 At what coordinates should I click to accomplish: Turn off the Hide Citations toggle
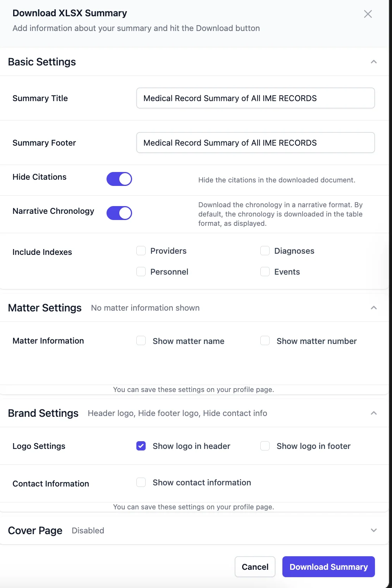(119, 179)
